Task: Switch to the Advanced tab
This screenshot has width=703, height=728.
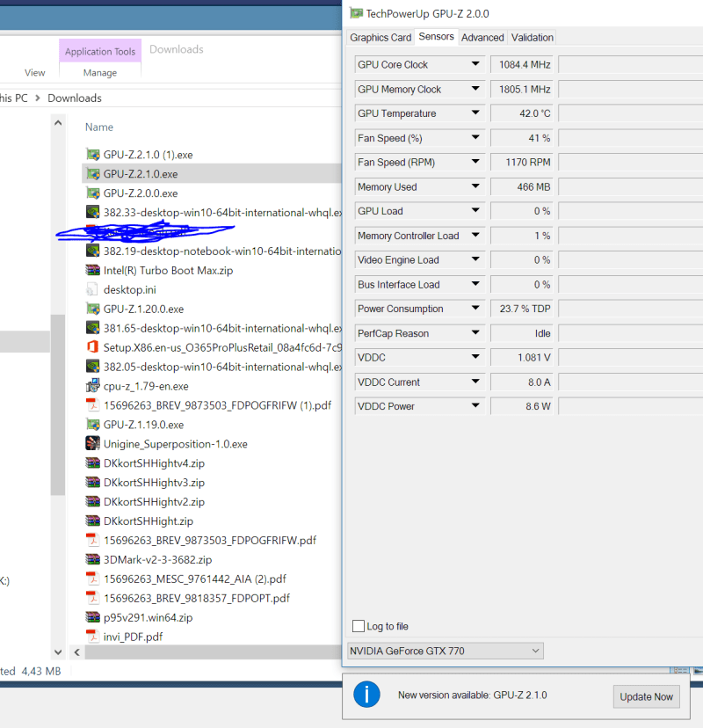Action: pos(482,37)
